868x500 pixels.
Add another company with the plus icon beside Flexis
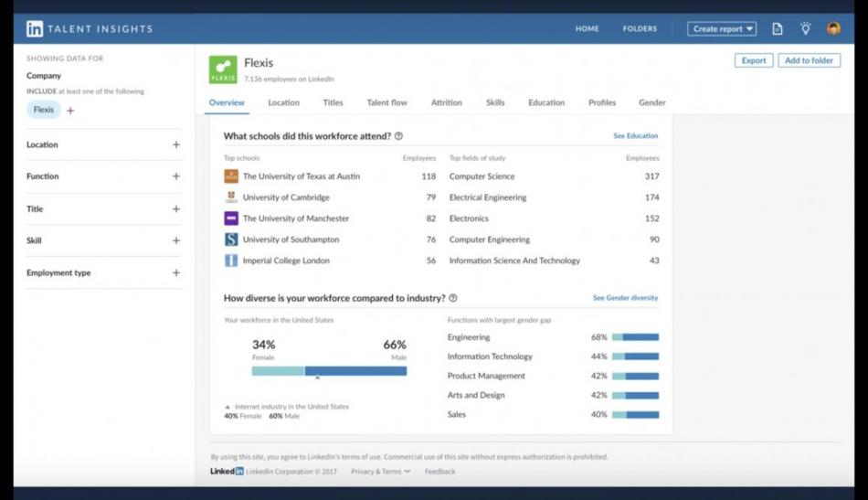coord(70,111)
